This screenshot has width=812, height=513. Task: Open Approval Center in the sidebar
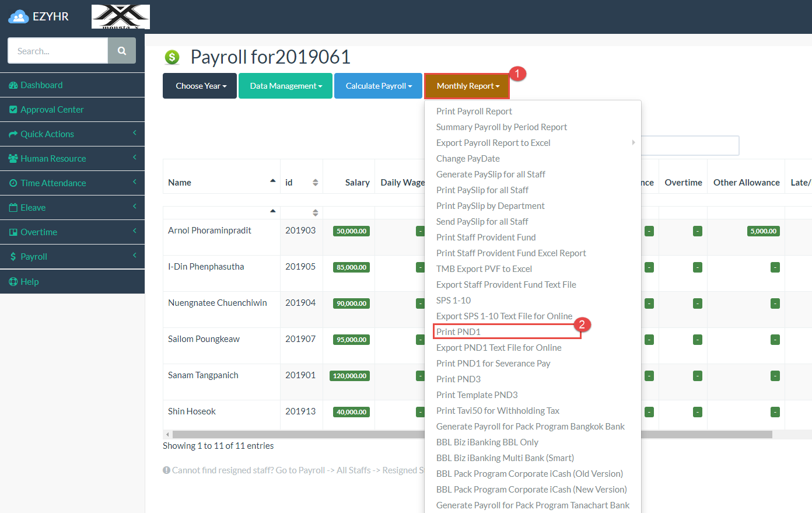52,110
